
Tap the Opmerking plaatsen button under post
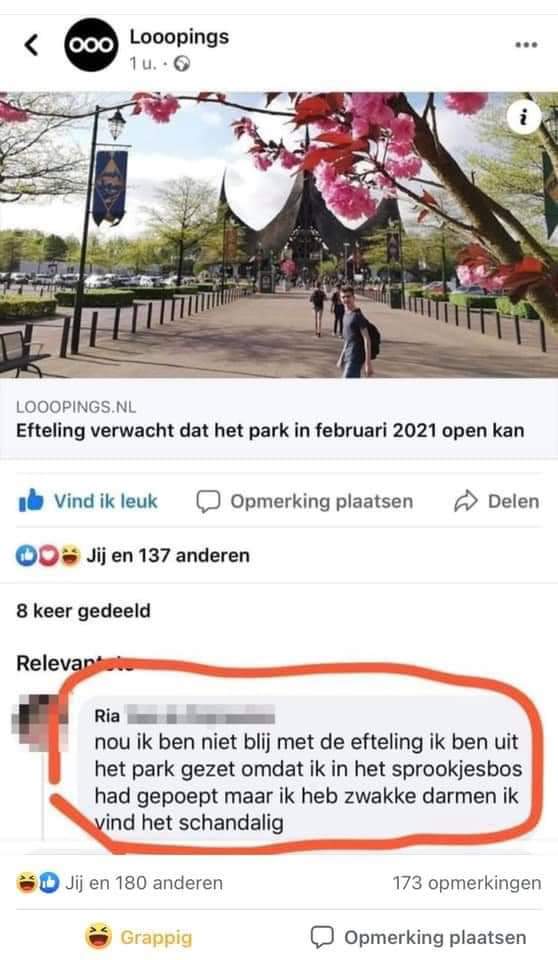point(304,501)
